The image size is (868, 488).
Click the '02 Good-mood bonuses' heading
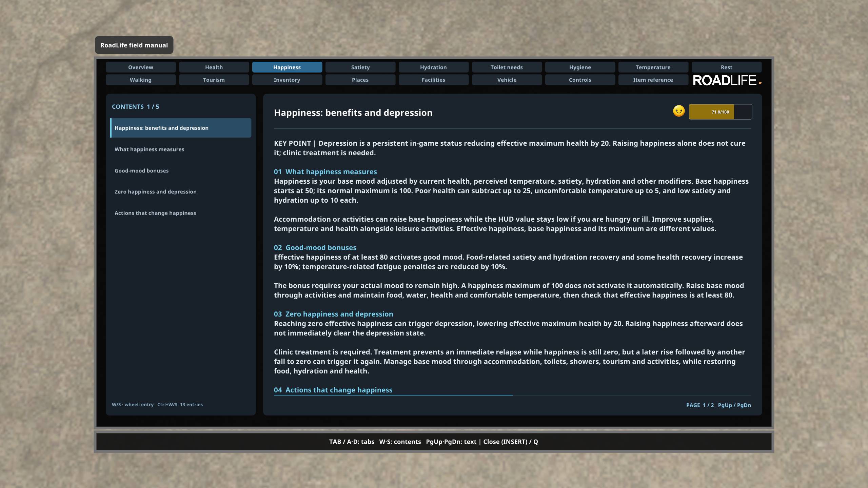tap(315, 247)
